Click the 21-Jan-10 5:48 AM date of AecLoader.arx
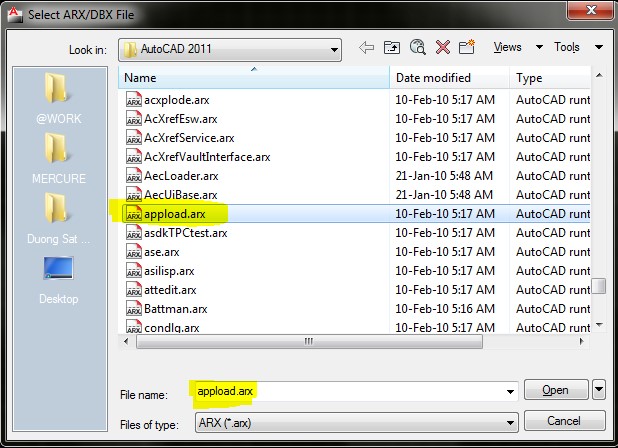 click(444, 176)
